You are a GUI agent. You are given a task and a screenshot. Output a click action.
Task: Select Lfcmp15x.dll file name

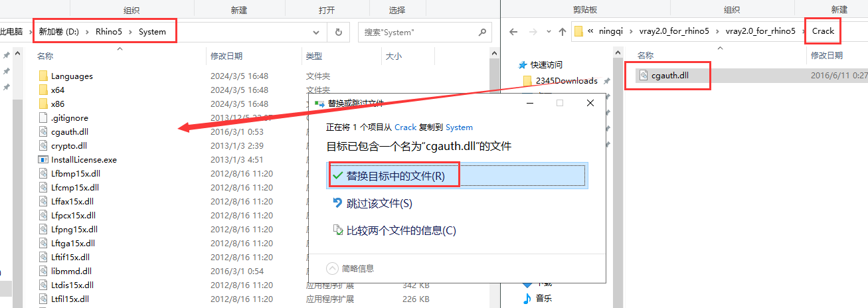[74, 187]
